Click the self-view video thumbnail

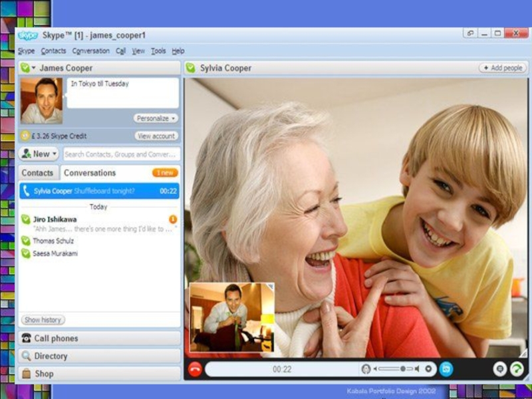click(231, 318)
